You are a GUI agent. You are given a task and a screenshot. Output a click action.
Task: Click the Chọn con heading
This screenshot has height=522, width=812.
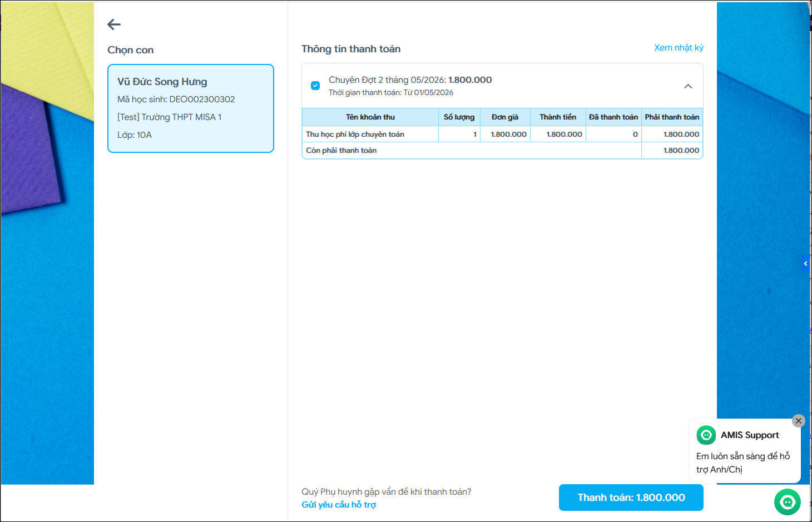tap(131, 50)
